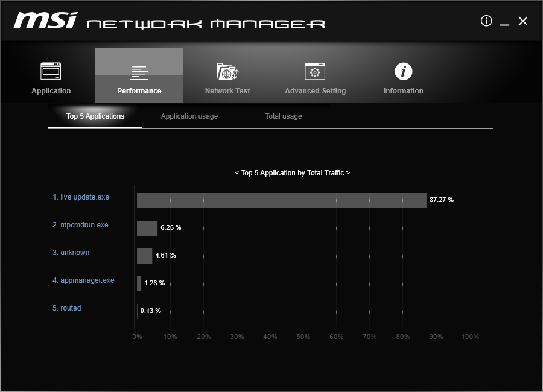Click the unknown application entry
Image resolution: width=543 pixels, height=392 pixels.
[71, 253]
